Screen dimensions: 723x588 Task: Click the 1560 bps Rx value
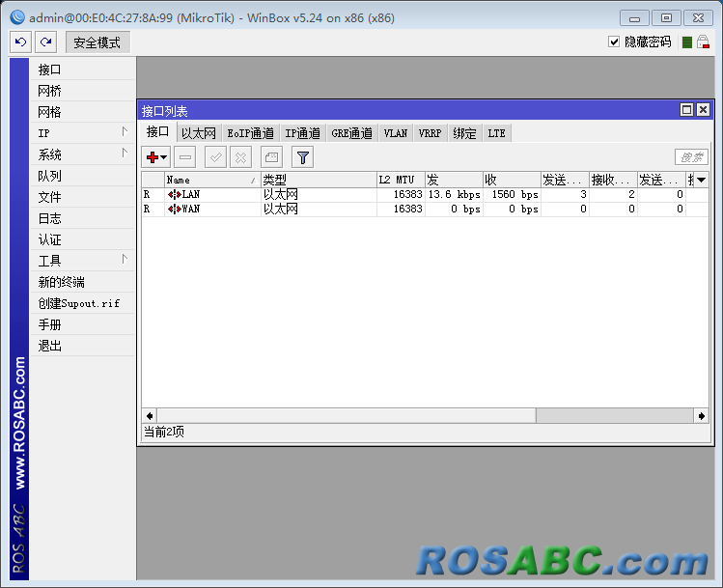tap(515, 195)
